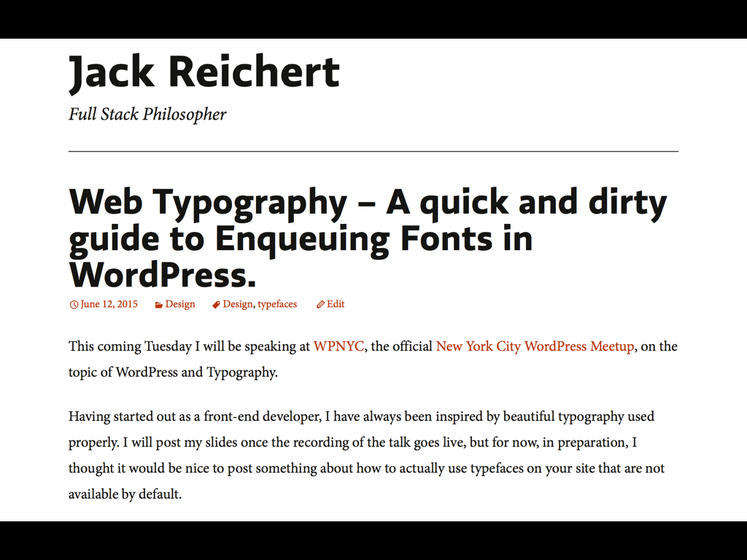This screenshot has height=560, width=747.
Task: Click the clock icon beside the post date
Action: [x=74, y=305]
